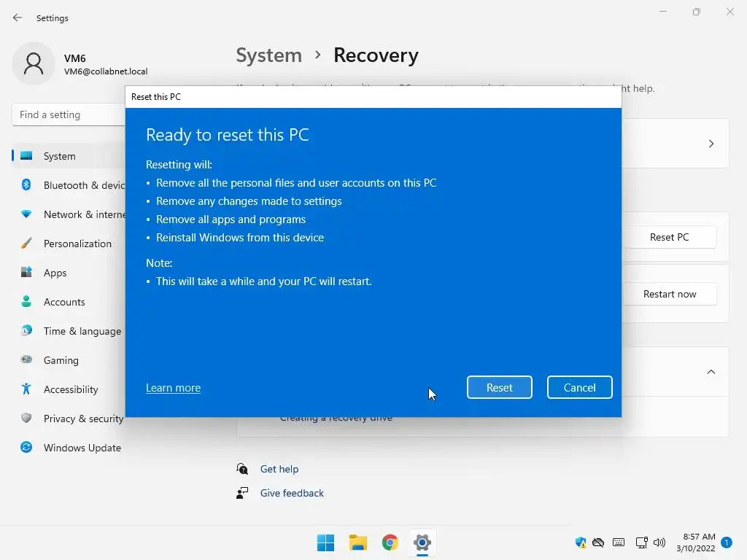Open the Get help link

pos(279,469)
